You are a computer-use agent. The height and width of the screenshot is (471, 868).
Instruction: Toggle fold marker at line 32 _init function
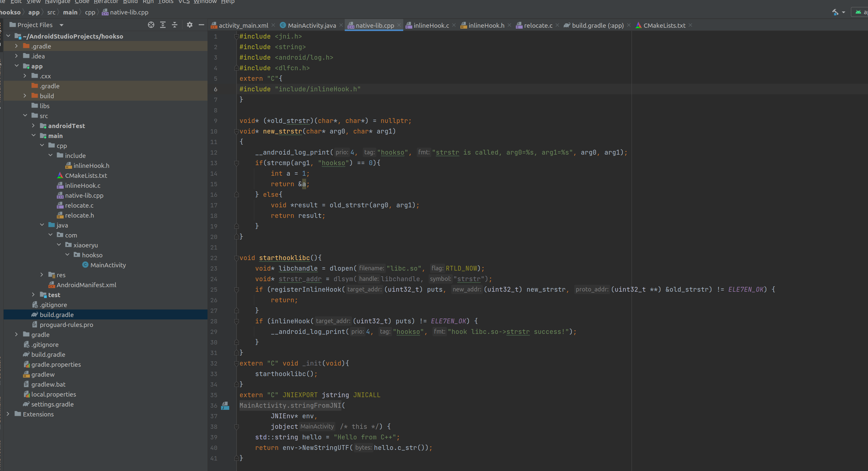click(236, 363)
